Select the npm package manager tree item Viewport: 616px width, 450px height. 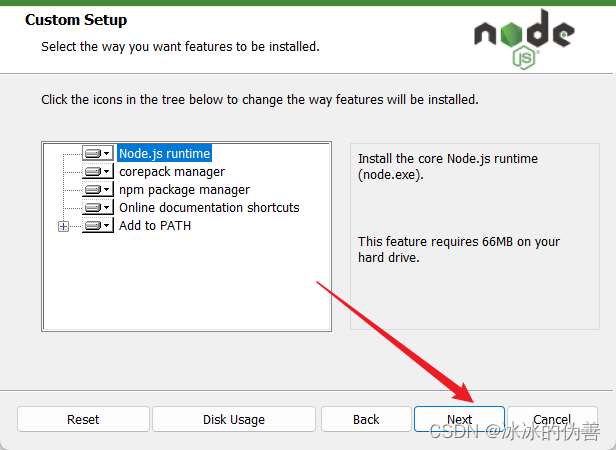point(184,190)
